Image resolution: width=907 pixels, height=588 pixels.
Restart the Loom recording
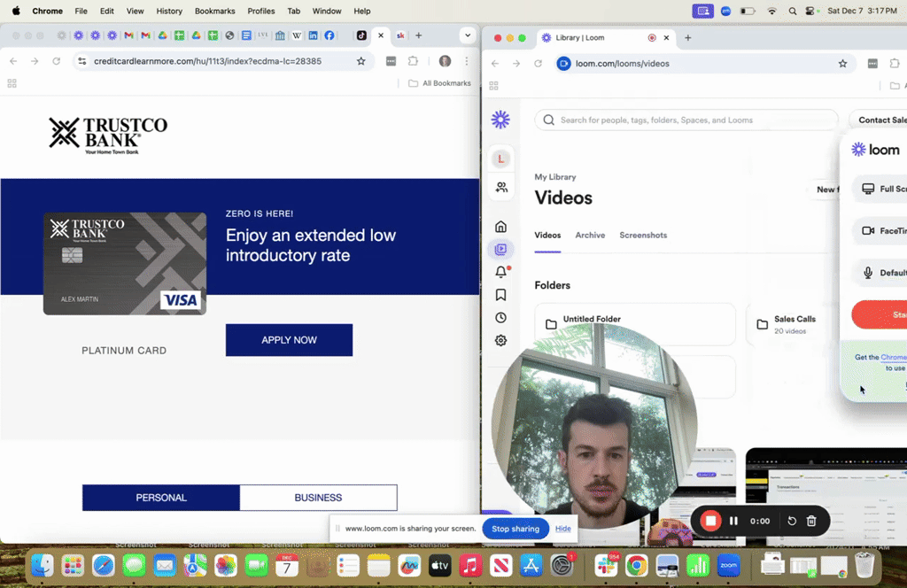(792, 521)
